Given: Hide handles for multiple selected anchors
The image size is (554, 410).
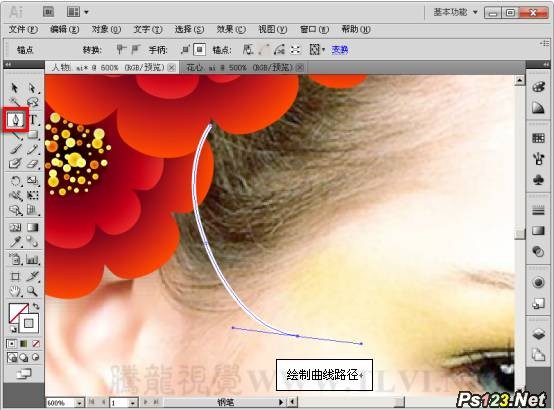Looking at the screenshot, I should point(200,49).
